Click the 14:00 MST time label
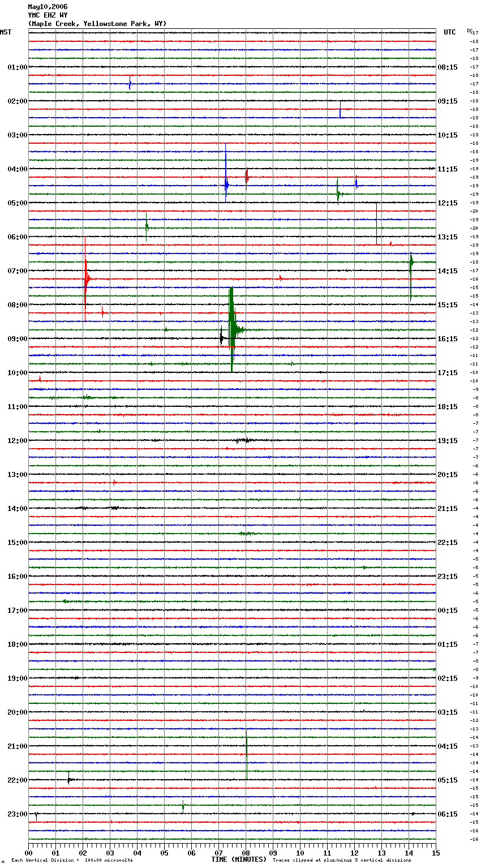The height and width of the screenshot is (868, 481). (18, 509)
